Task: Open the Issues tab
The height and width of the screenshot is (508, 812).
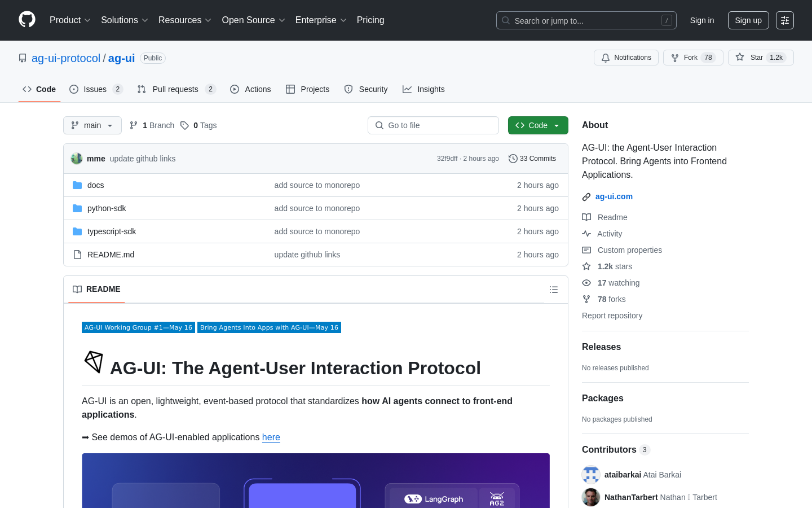Action: click(x=96, y=89)
